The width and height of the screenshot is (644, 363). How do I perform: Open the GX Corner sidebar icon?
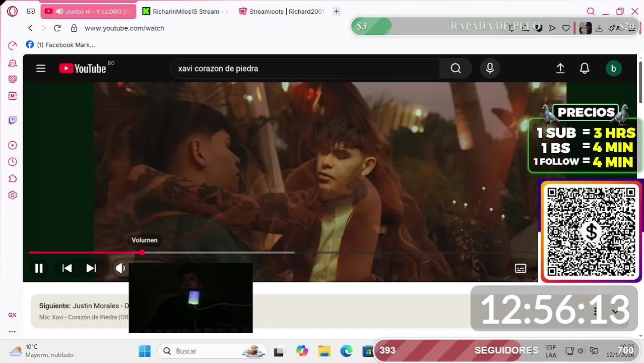click(12, 315)
